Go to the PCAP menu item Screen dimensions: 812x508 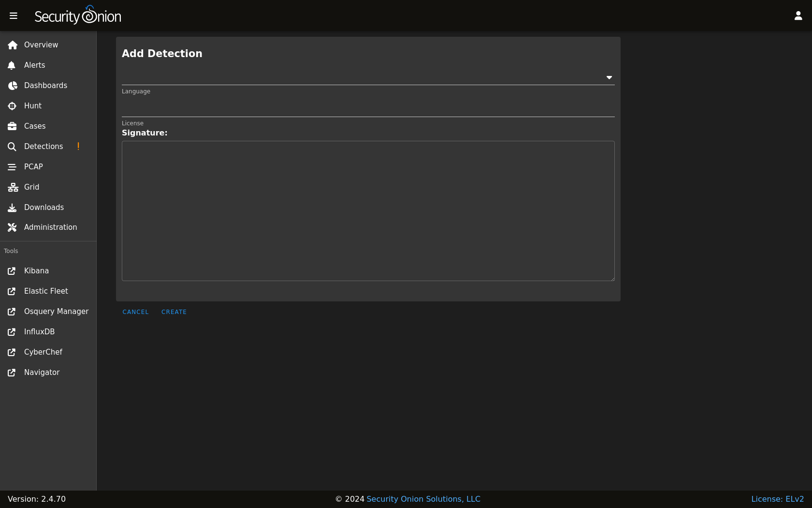point(33,167)
